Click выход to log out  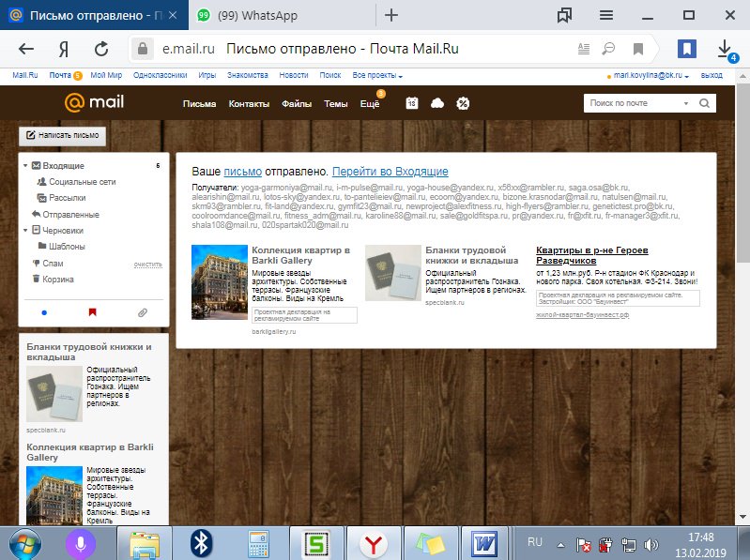[x=712, y=75]
